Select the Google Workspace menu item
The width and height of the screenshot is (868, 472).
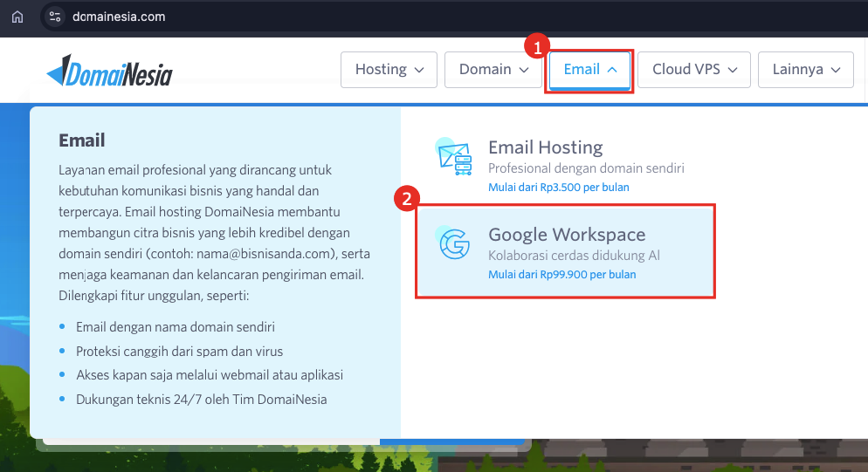(565, 252)
